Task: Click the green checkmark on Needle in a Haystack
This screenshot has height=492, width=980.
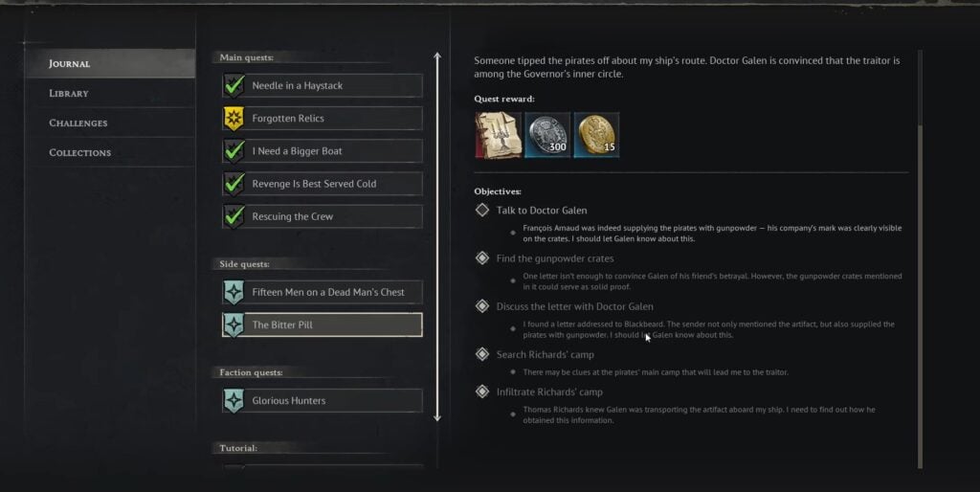Action: click(234, 86)
